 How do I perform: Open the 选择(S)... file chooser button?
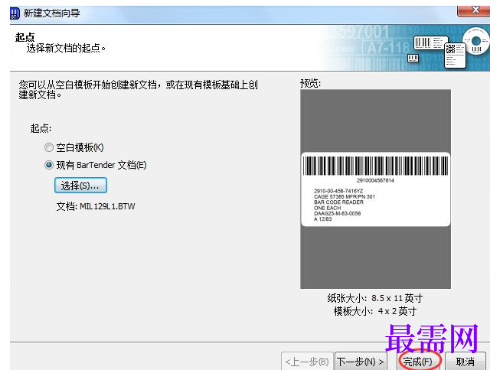coord(80,185)
